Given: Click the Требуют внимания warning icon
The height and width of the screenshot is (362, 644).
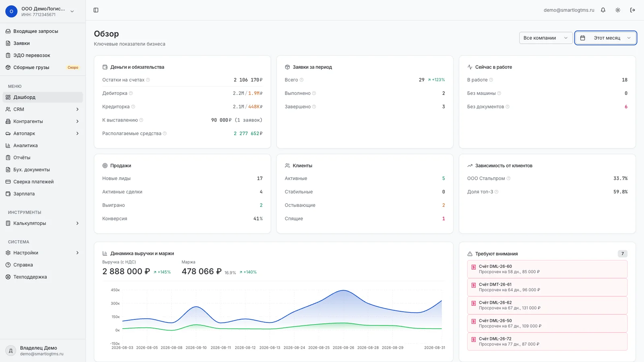Looking at the screenshot, I should [470, 254].
